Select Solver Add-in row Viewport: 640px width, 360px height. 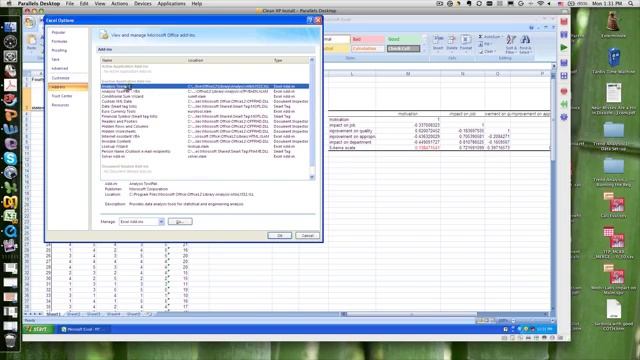205,156
